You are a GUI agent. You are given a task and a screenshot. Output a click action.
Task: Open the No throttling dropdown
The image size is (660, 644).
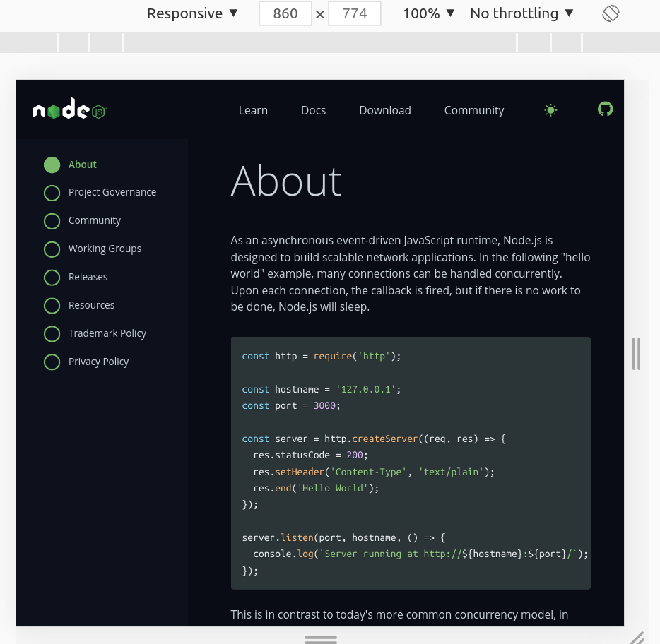coord(521,13)
